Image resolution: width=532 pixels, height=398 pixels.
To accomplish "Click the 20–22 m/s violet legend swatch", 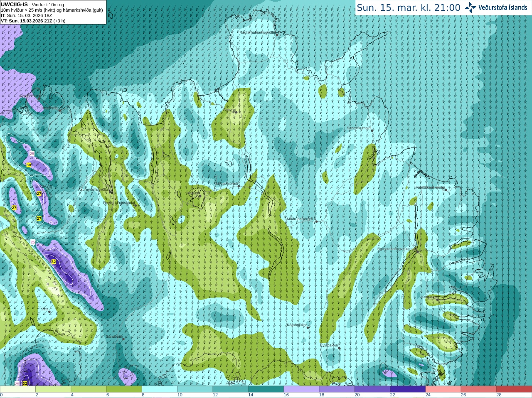I will [x=372, y=389].
